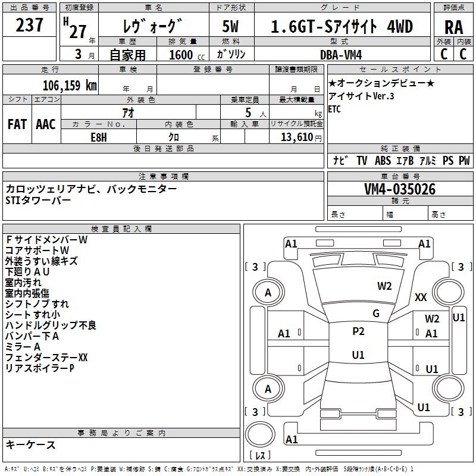Image resolution: width=476 pixels, height=476 pixels.
Task: Select inspector note 室内汚れ
Action: pos(23,282)
